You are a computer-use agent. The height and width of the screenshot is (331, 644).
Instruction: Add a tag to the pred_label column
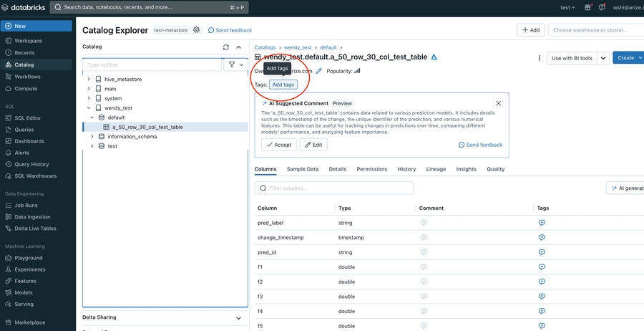coord(542,222)
